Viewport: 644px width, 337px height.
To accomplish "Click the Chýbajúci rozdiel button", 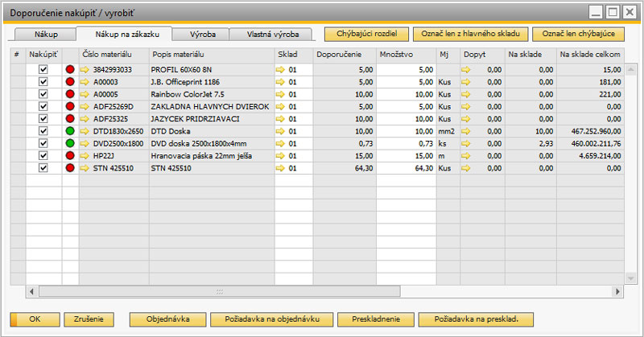I will tap(366, 35).
